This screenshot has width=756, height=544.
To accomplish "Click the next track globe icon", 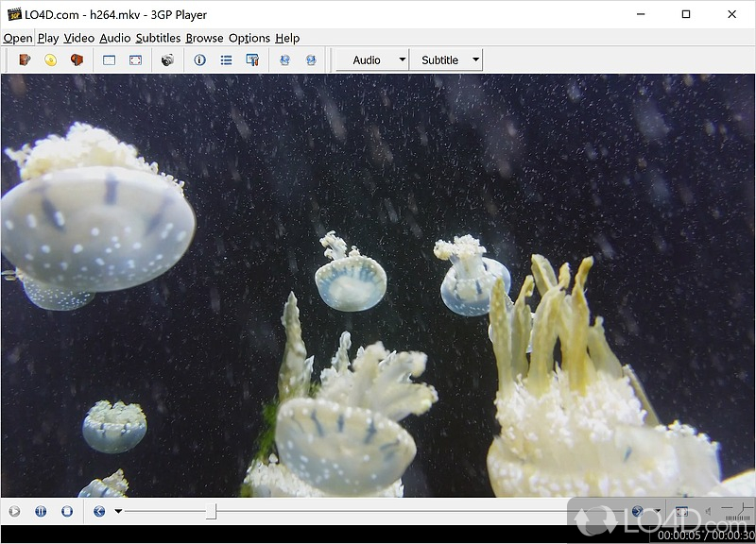I will coord(311,60).
